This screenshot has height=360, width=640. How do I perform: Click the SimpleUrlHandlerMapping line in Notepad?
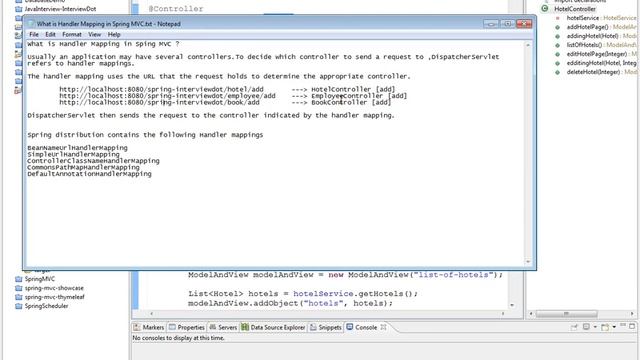[73, 154]
